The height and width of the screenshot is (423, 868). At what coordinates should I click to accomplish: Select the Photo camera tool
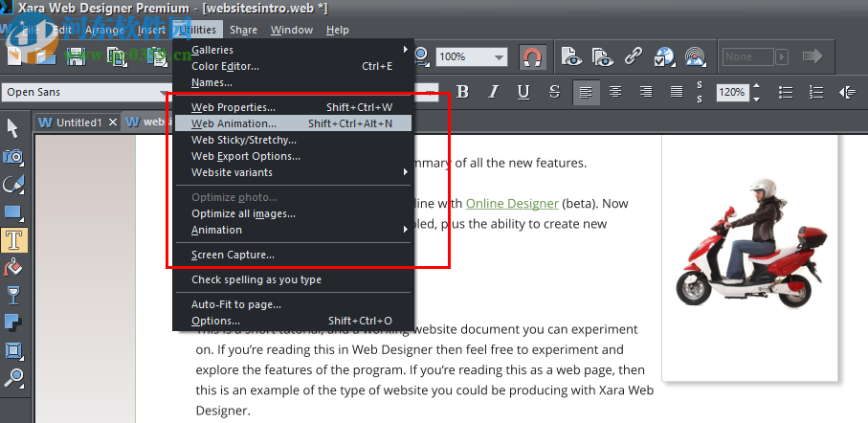(12, 156)
